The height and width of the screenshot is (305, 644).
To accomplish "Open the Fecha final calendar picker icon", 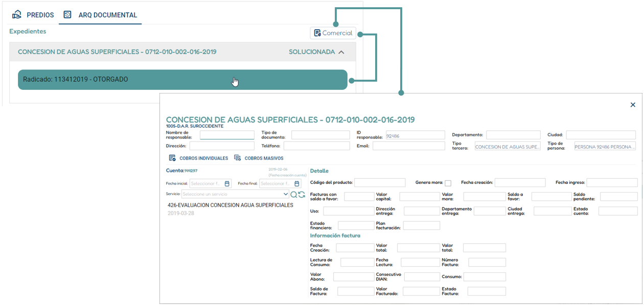I will tap(297, 183).
